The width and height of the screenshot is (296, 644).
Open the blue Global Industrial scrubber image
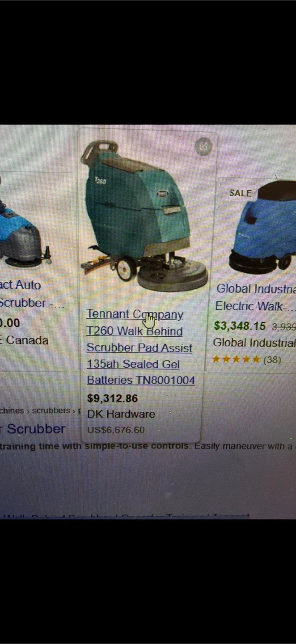click(x=262, y=227)
